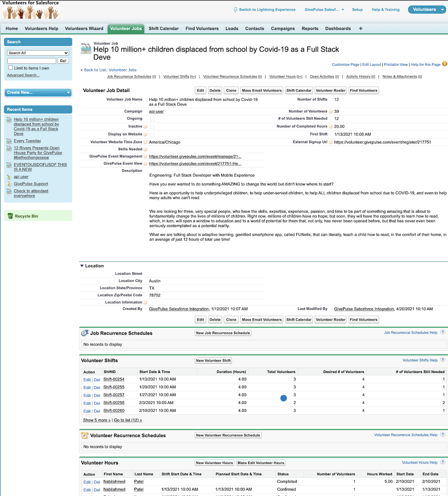The height and width of the screenshot is (496, 448).
Task: Open the Home tab
Action: (x=11, y=28)
